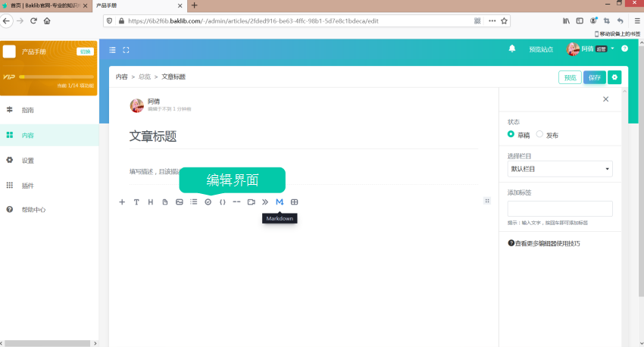Switch to the Baklib官网 browser tab
This screenshot has height=347, width=644.
[x=45, y=6]
